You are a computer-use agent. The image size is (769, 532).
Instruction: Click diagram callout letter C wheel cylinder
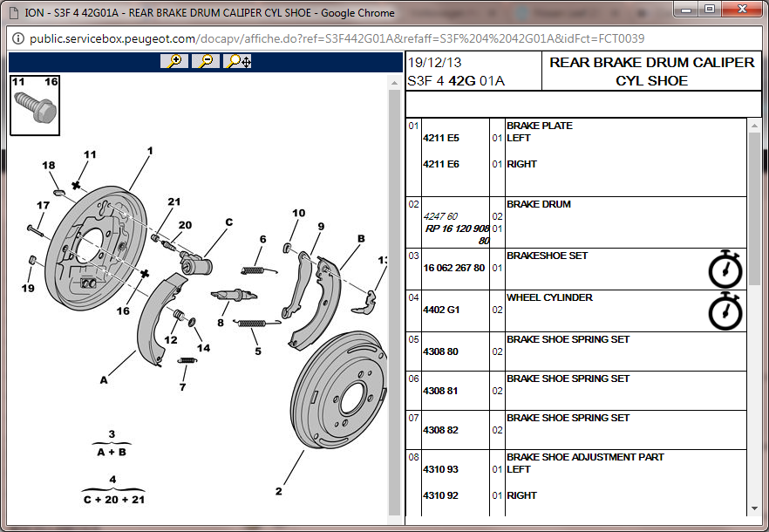pos(229,222)
